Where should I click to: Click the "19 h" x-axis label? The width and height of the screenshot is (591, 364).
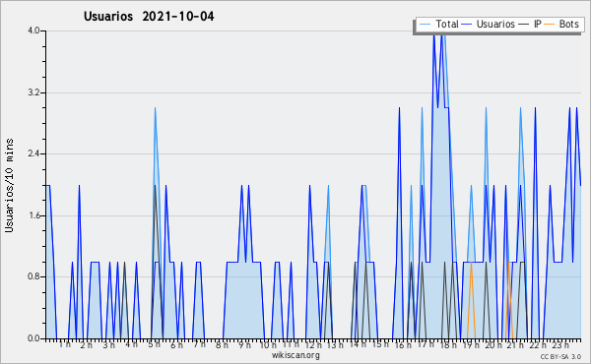coord(471,345)
